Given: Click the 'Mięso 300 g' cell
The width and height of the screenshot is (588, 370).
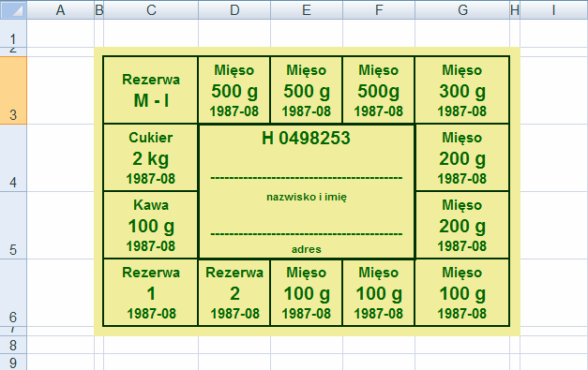Looking at the screenshot, I should 462,90.
